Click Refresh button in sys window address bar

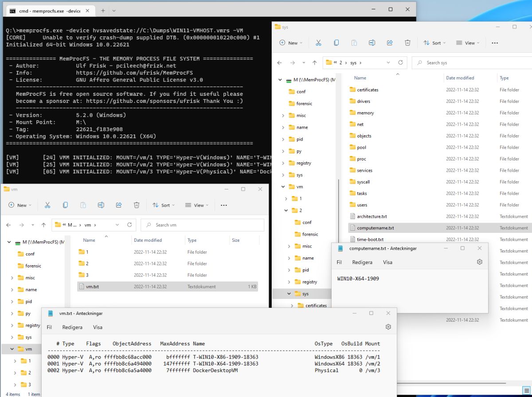[x=400, y=63]
